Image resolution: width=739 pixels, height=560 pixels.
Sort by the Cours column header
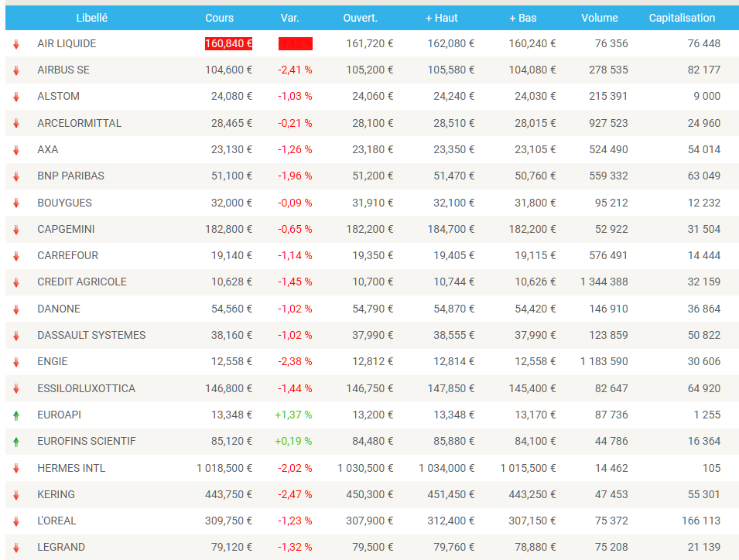[219, 18]
